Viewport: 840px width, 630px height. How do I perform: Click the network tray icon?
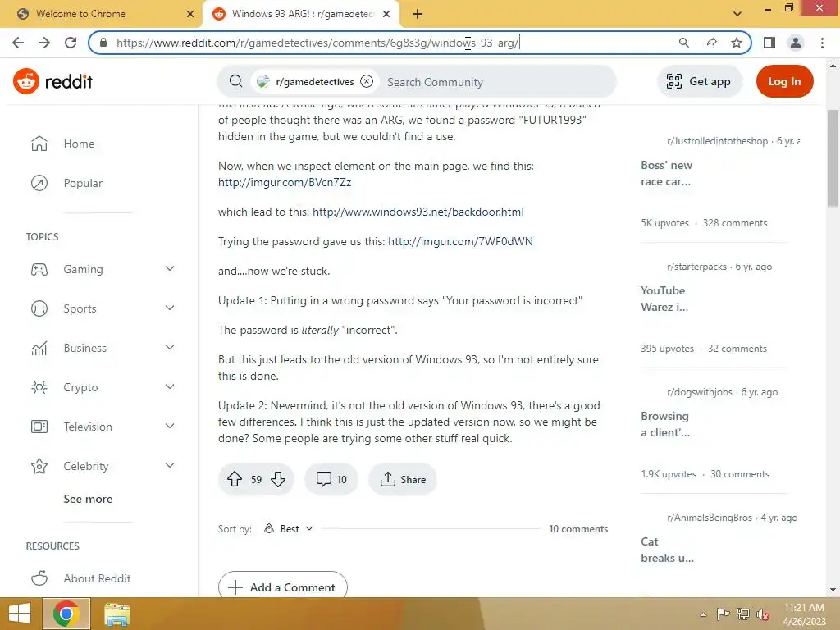(x=743, y=614)
